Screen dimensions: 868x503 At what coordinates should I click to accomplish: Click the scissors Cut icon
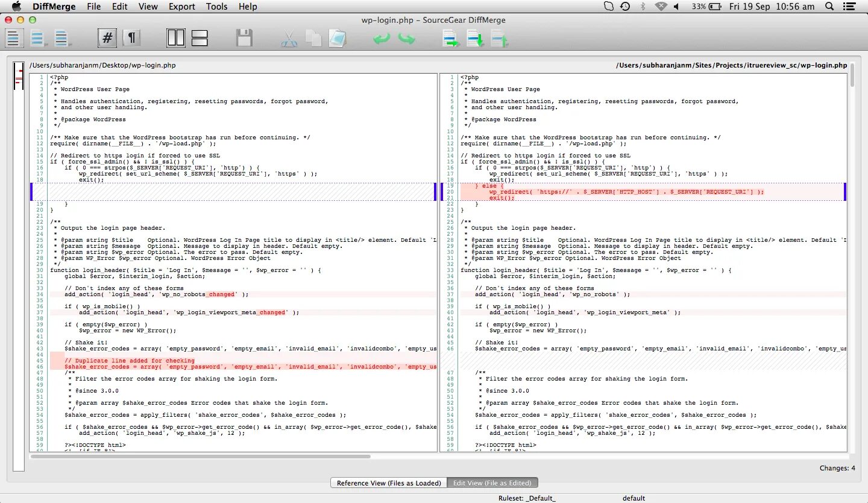click(x=289, y=38)
